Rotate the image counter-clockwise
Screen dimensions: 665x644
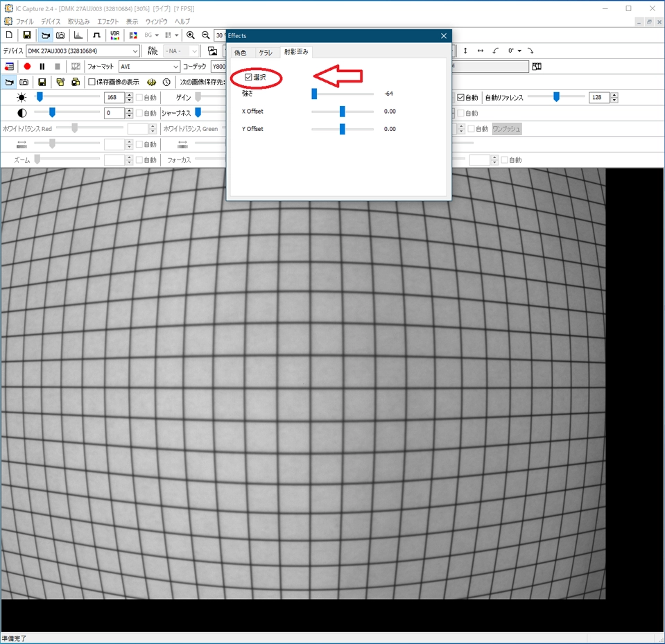click(495, 51)
